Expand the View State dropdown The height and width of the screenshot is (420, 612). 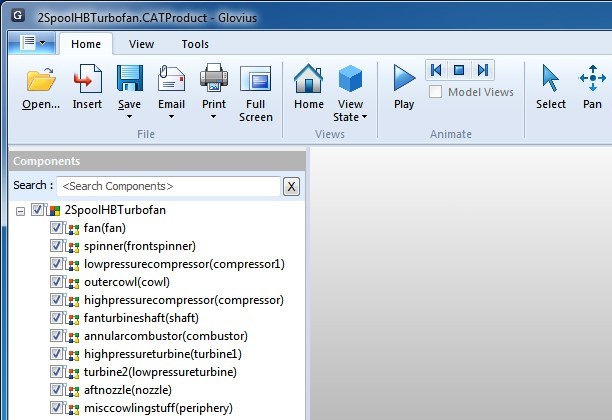[x=364, y=117]
